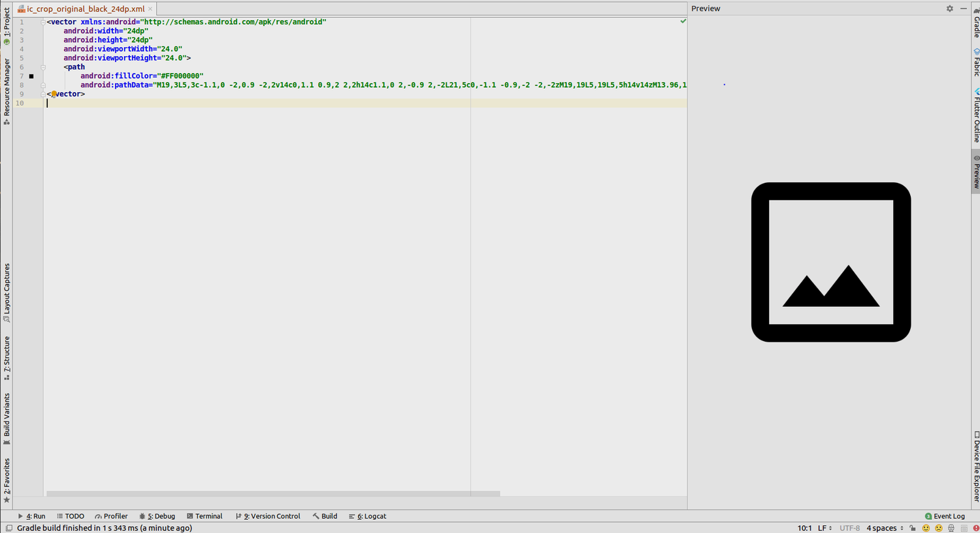Click the Preview panel title

706,8
